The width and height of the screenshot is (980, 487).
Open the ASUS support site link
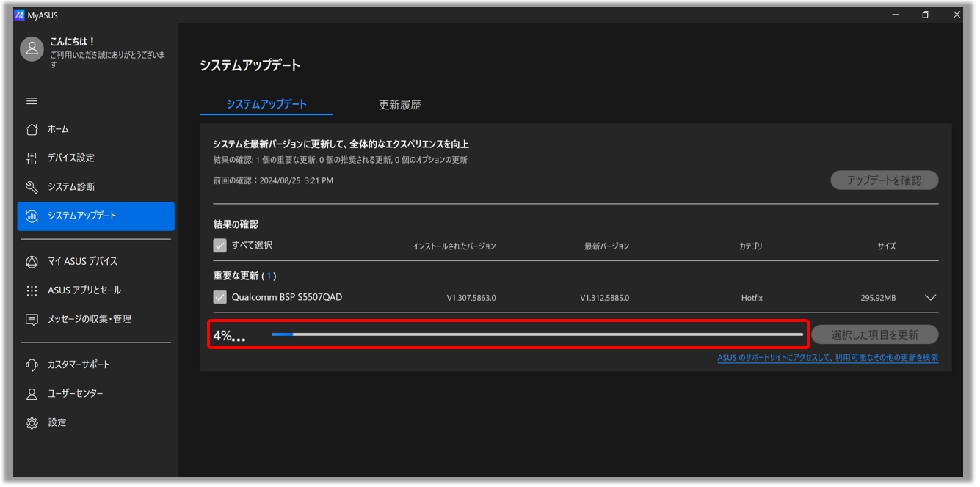click(x=827, y=358)
